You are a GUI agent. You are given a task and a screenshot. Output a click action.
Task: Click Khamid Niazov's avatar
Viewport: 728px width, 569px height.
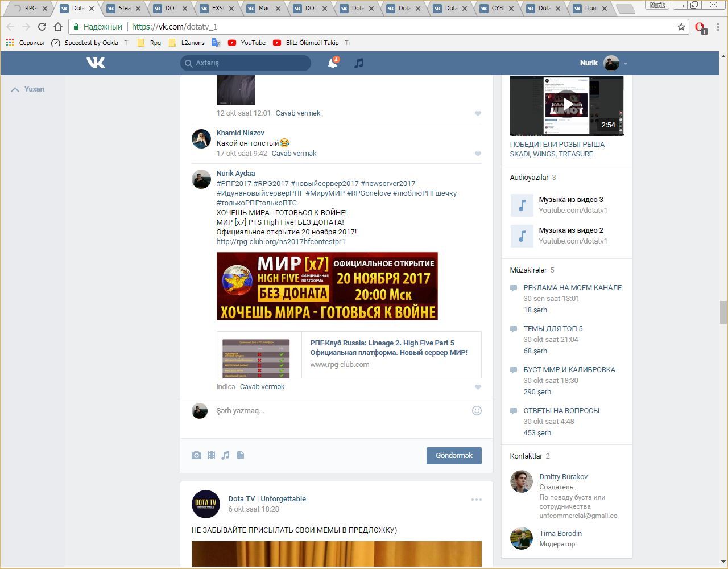(x=201, y=139)
